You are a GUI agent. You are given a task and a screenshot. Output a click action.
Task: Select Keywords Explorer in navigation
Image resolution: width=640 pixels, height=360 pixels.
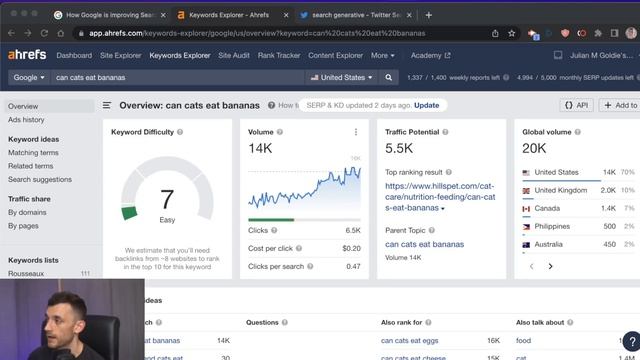click(x=180, y=55)
